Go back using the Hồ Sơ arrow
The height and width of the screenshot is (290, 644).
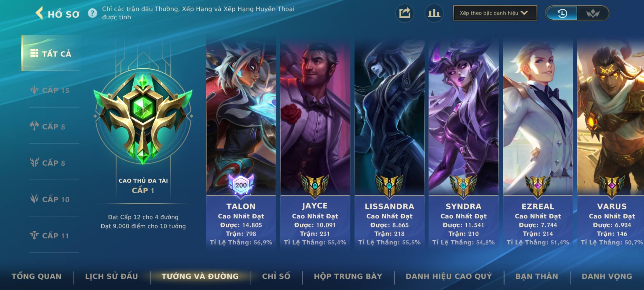tap(39, 13)
